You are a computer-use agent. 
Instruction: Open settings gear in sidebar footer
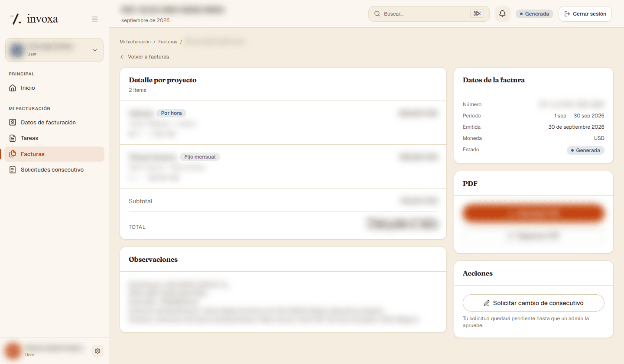(97, 351)
